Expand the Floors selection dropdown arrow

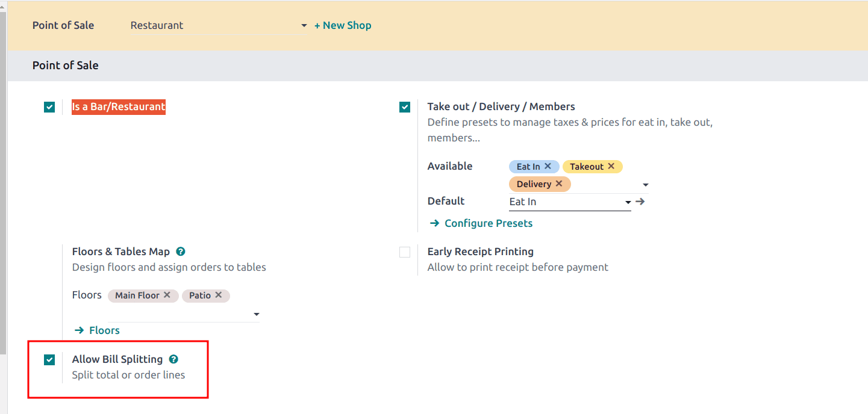(257, 314)
